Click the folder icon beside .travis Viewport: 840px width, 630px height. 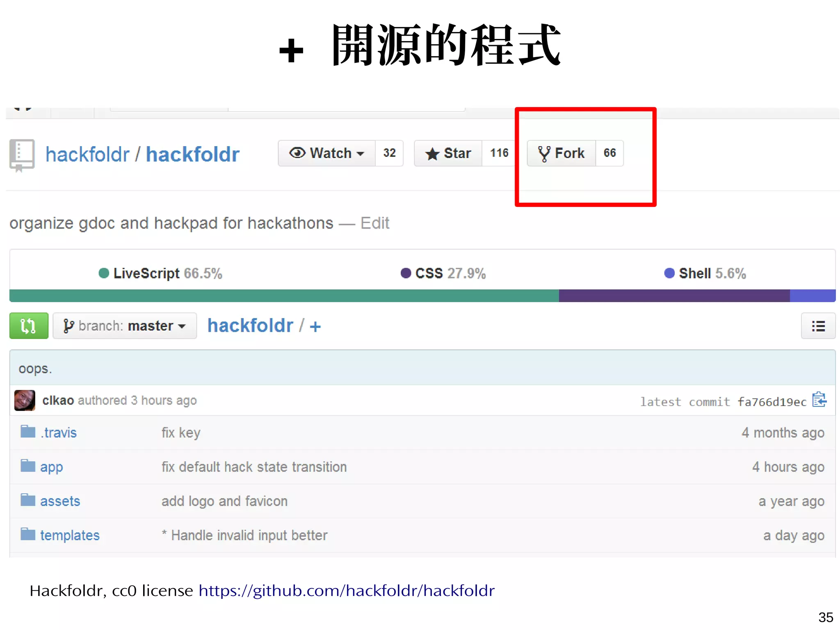tap(28, 431)
